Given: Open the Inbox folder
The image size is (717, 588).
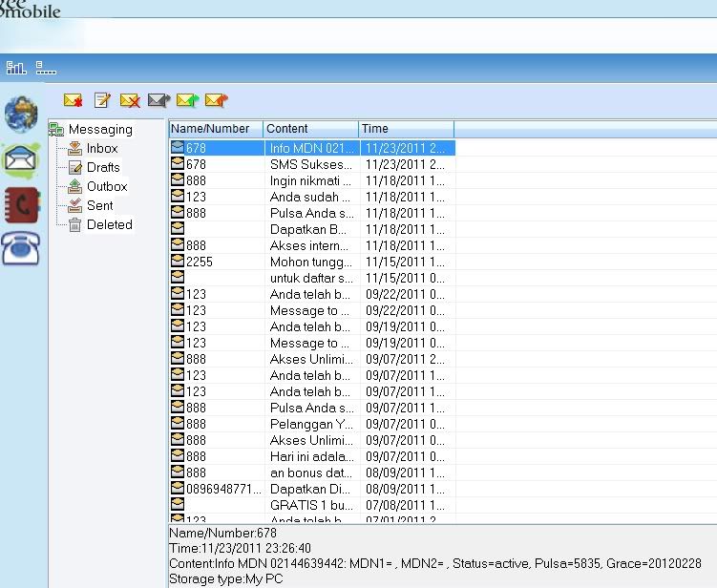Looking at the screenshot, I should point(102,149).
